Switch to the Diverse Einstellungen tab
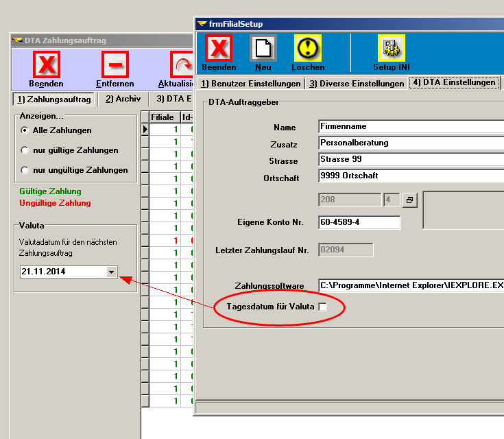Screen dimensions: 504x439 click(x=356, y=84)
